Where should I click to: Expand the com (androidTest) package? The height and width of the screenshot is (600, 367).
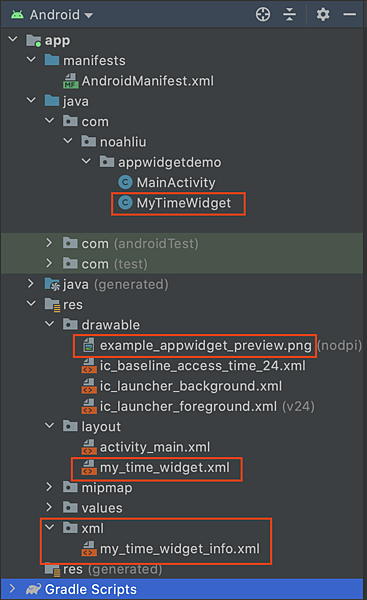coord(49,243)
